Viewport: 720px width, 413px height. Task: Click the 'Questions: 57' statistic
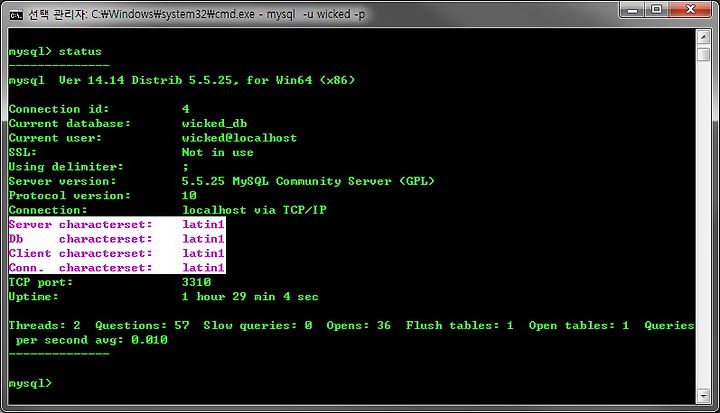tap(142, 325)
